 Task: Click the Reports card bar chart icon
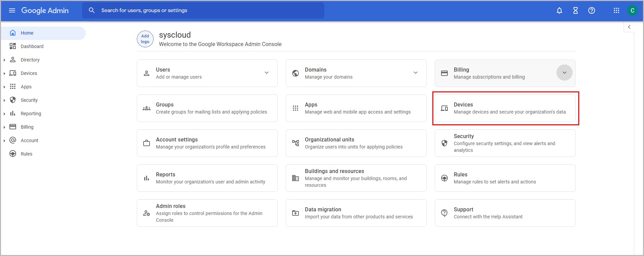(147, 178)
